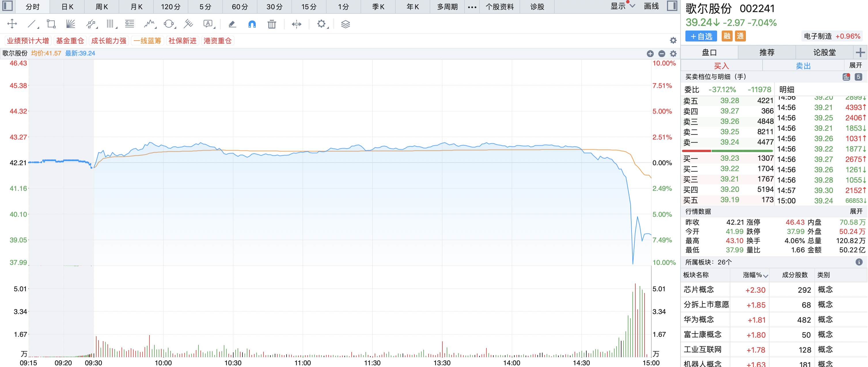Pick the Gann fan lines tool
This screenshot has width=868, height=367.
pyautogui.click(x=71, y=24)
